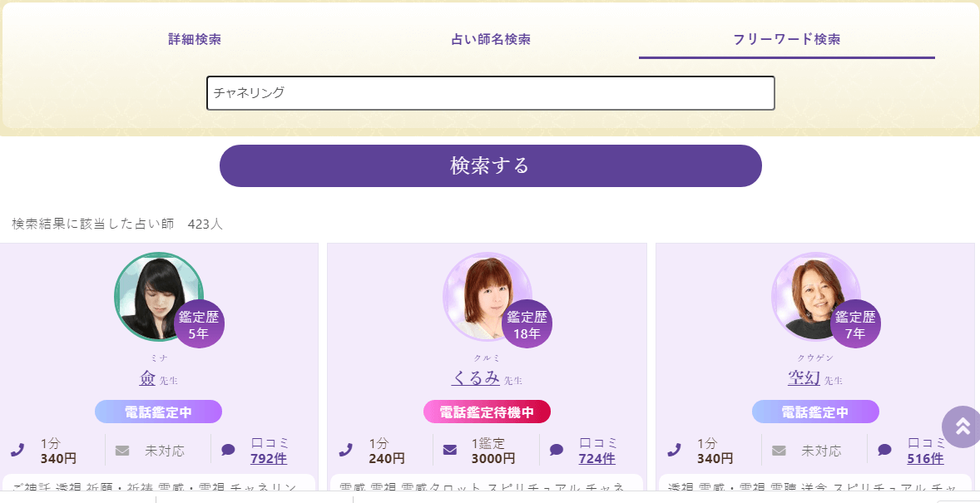View the 724件 reviews link

tap(596, 458)
